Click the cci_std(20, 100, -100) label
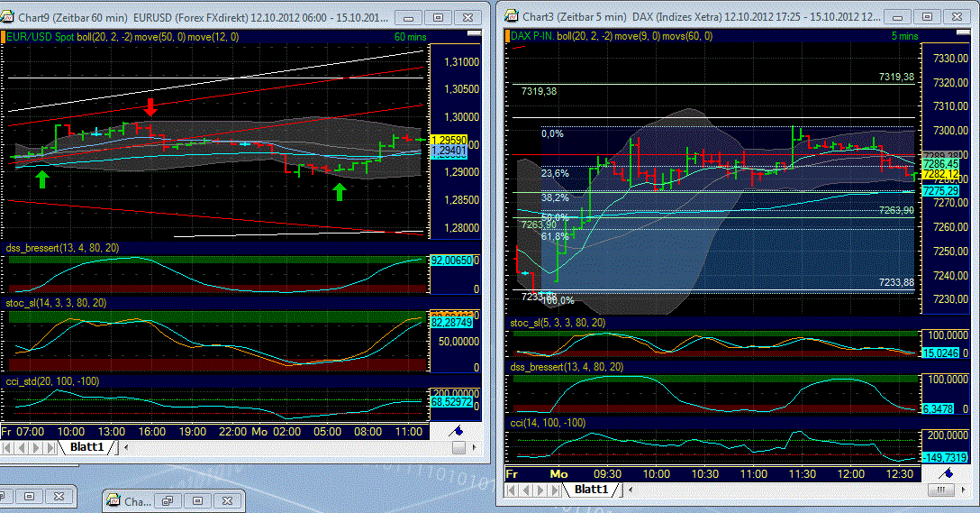Screen dimensions: 980x513 point(52,381)
